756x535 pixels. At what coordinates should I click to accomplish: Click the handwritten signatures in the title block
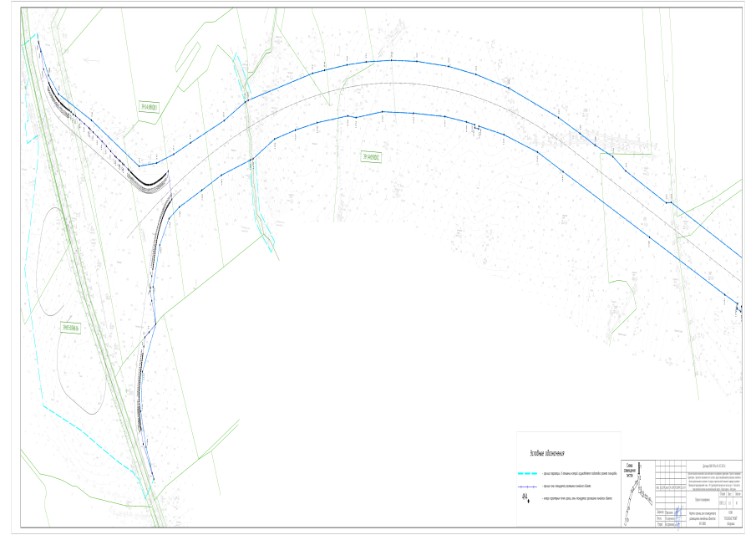coord(677,517)
